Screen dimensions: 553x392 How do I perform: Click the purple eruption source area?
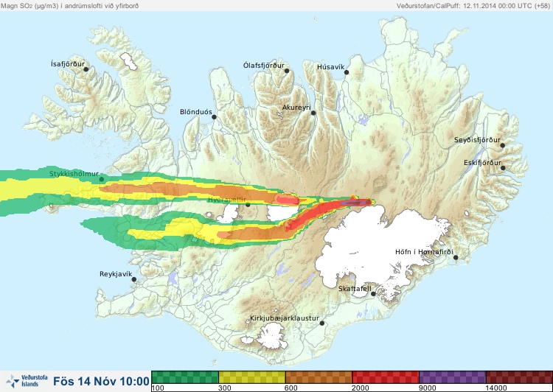[355, 203]
